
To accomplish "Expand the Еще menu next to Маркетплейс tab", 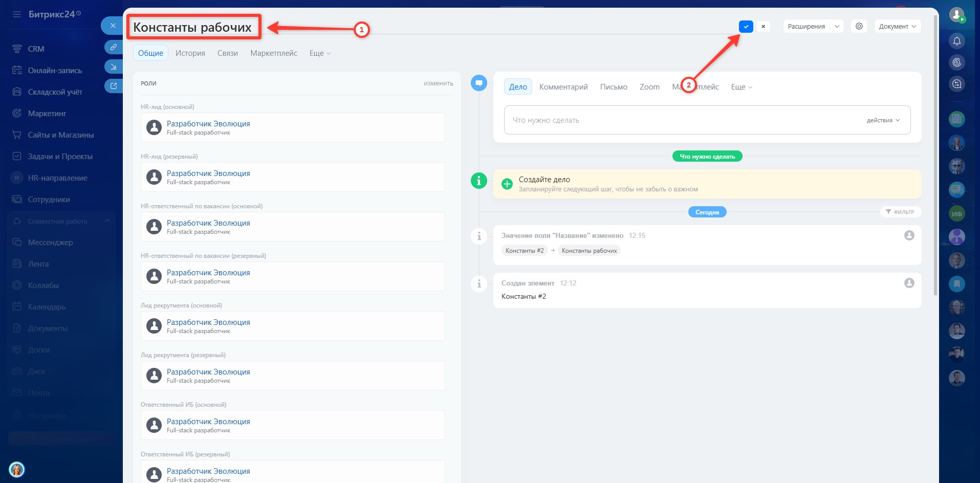I will pos(320,53).
